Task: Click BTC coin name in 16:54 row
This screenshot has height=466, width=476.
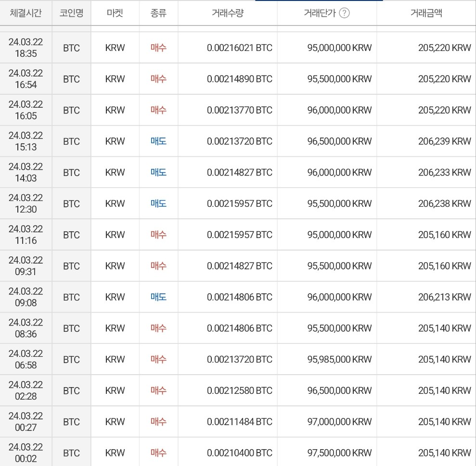Action: (71, 79)
